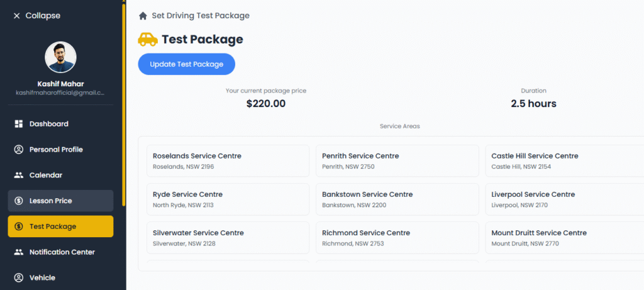Click the Vehicle sidebar icon
This screenshot has width=644, height=290.
tap(19, 277)
